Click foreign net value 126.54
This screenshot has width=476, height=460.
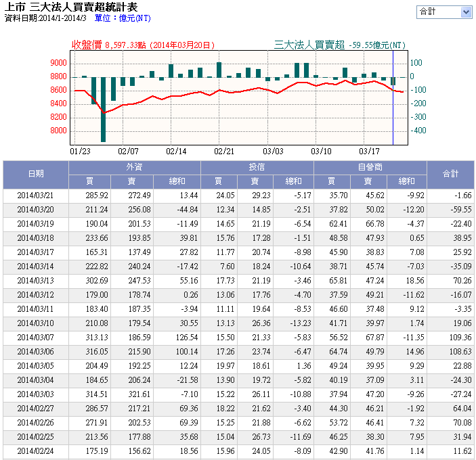[x=187, y=338]
